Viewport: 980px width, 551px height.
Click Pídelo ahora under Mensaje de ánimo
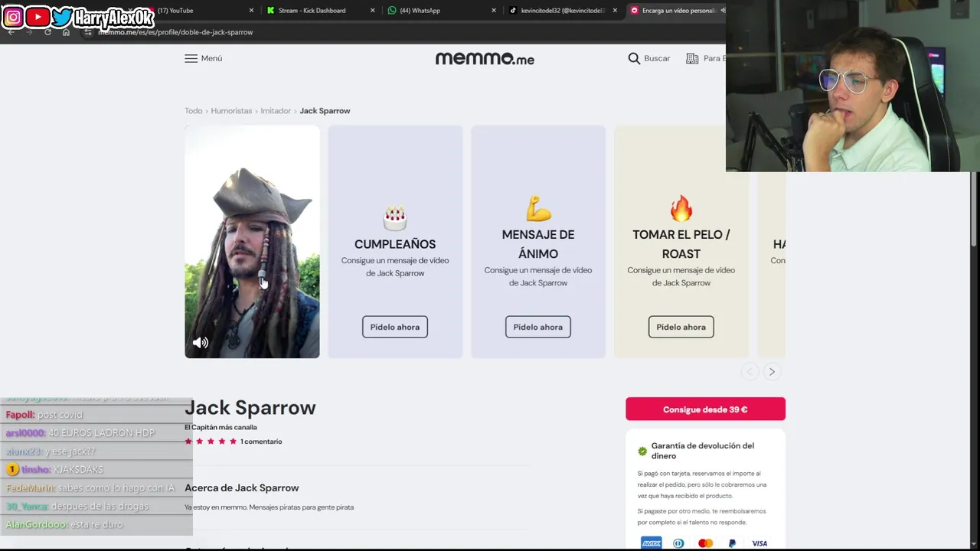(538, 327)
